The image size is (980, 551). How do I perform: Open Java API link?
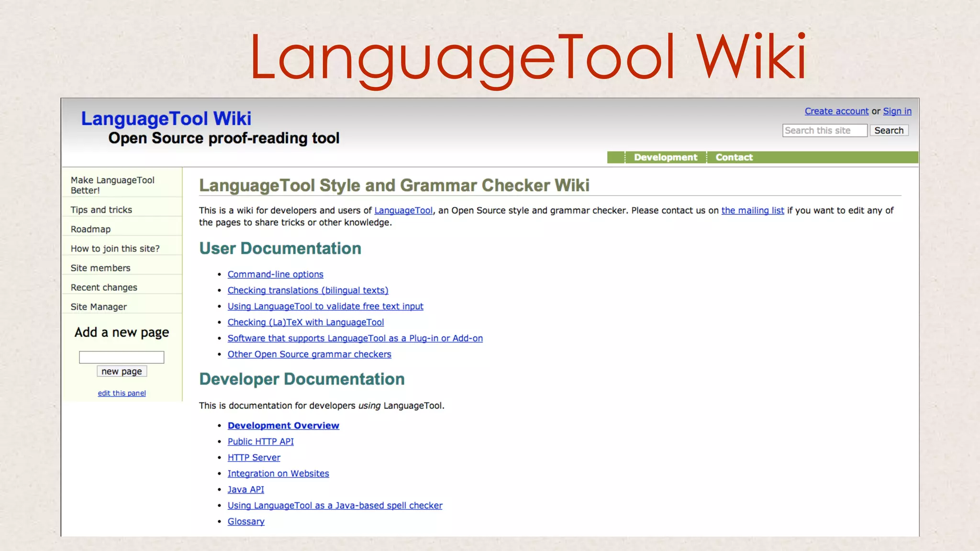246,490
